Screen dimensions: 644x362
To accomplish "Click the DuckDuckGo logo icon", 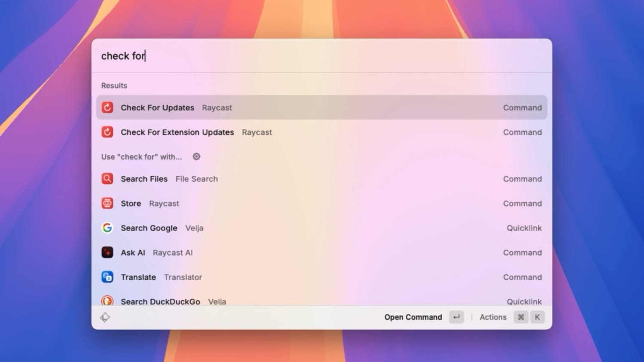I will [x=107, y=300].
